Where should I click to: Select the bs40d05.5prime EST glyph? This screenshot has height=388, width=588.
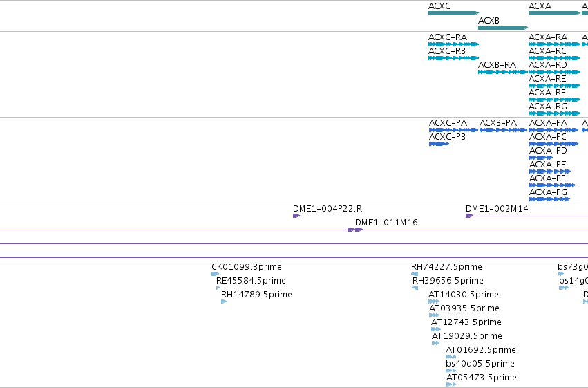[451, 371]
